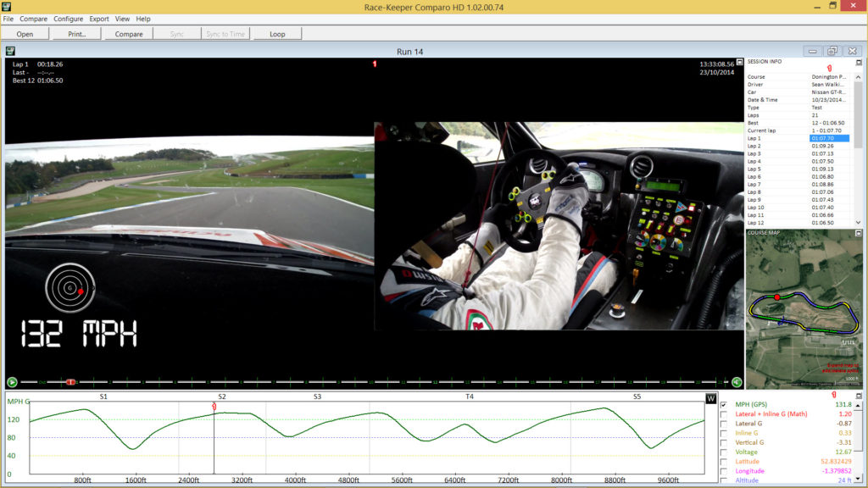Select Lap 1 time 01:07.70
The width and height of the screenshot is (868, 488).
pyautogui.click(x=829, y=138)
